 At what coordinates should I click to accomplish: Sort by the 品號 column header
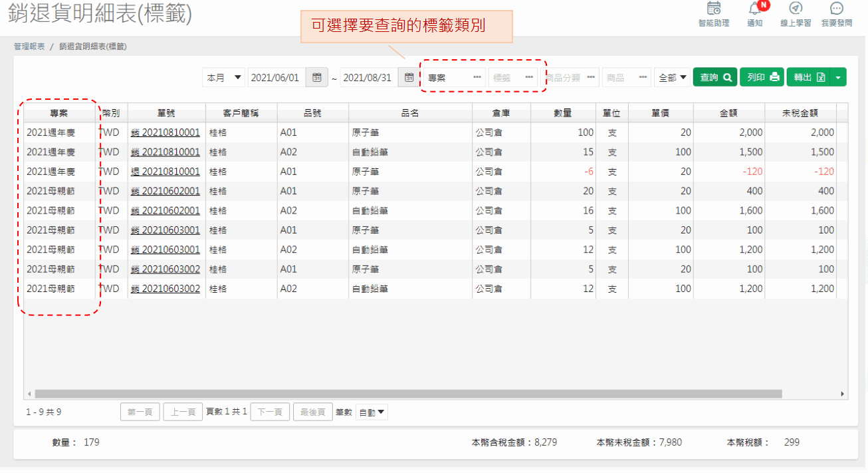tap(312, 113)
